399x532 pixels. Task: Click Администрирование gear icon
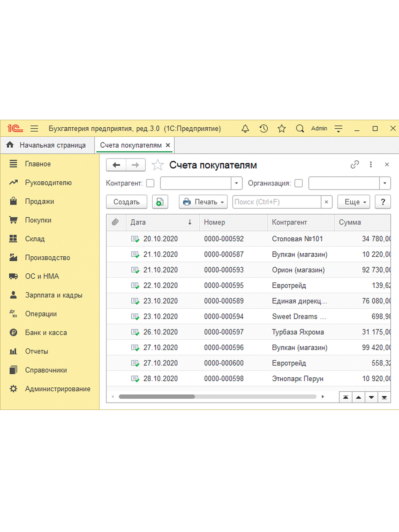tap(13, 388)
